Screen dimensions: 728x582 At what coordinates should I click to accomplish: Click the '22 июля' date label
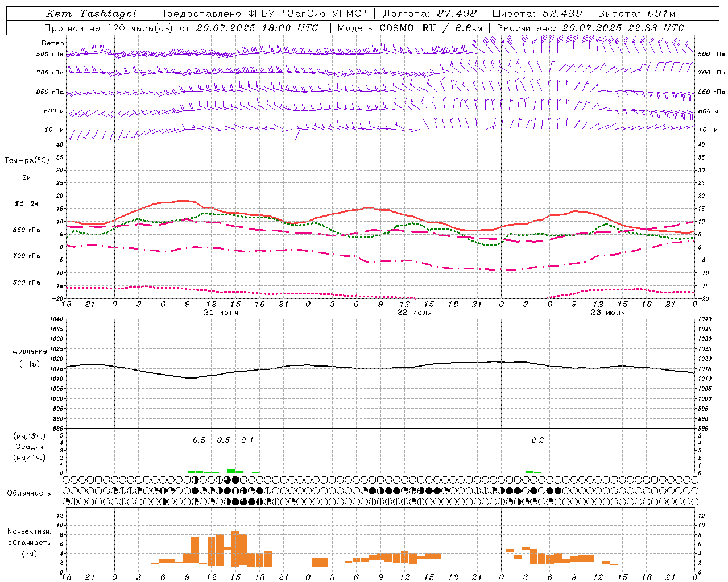414,313
